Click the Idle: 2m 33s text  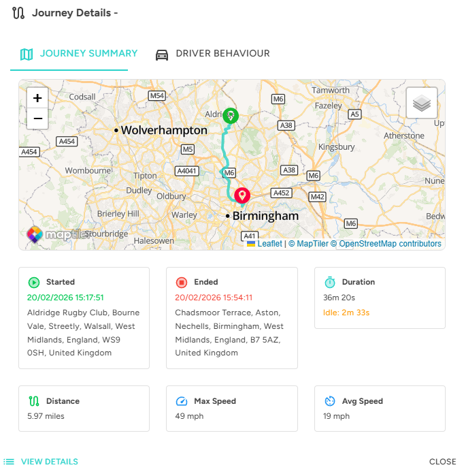(346, 313)
